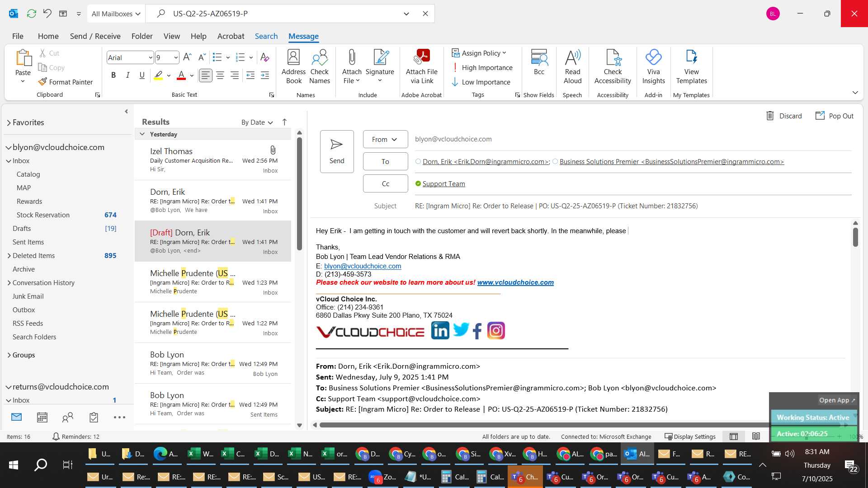The image size is (868, 488).
Task: Clear all formatting
Action: click(265, 57)
